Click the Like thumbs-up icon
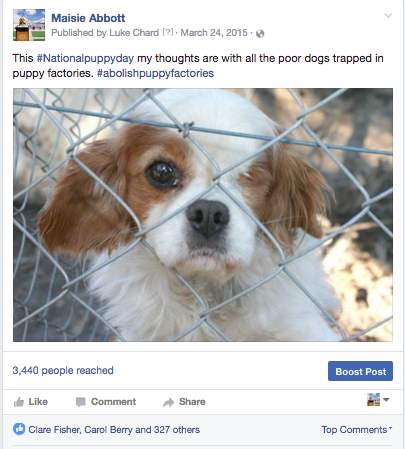The height and width of the screenshot is (449, 405). click(19, 402)
